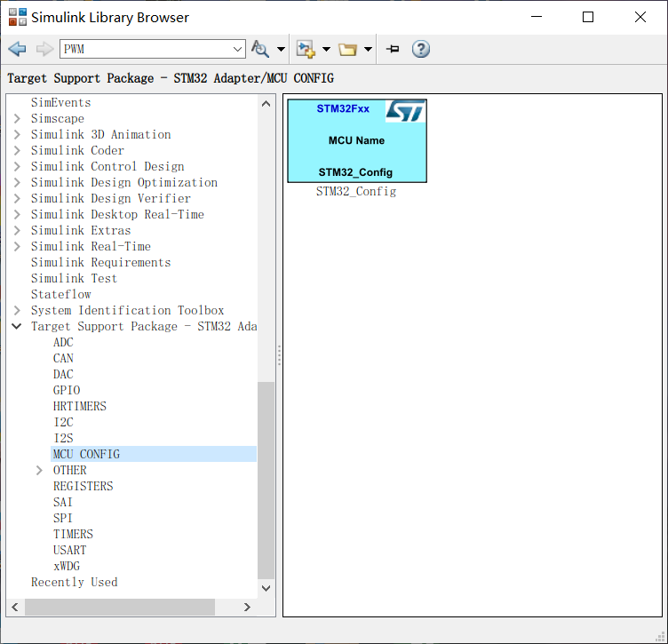Click the STM32_Config block label text

tap(356, 192)
